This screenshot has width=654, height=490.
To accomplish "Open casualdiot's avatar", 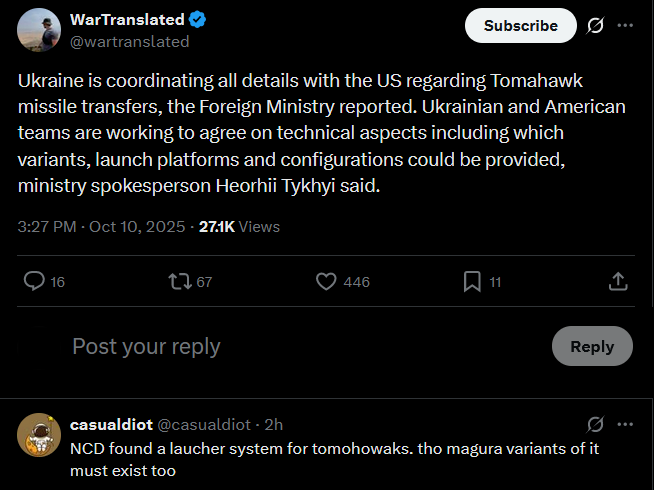I will (x=38, y=434).
